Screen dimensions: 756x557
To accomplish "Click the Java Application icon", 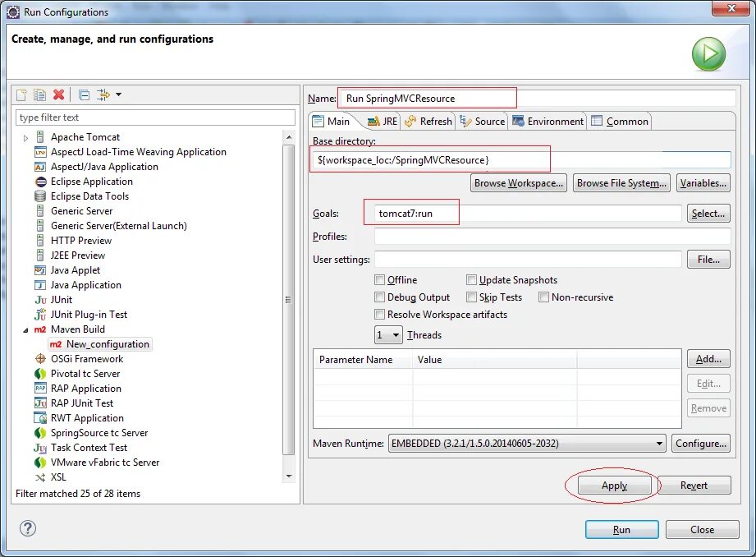I will [x=40, y=285].
